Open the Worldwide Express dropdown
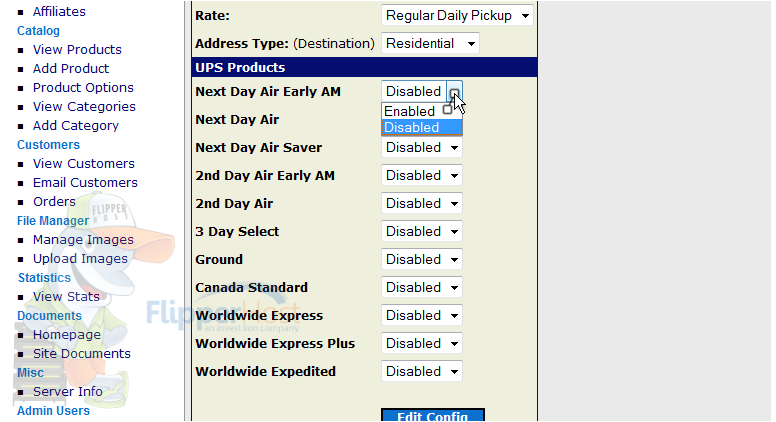 pos(422,316)
